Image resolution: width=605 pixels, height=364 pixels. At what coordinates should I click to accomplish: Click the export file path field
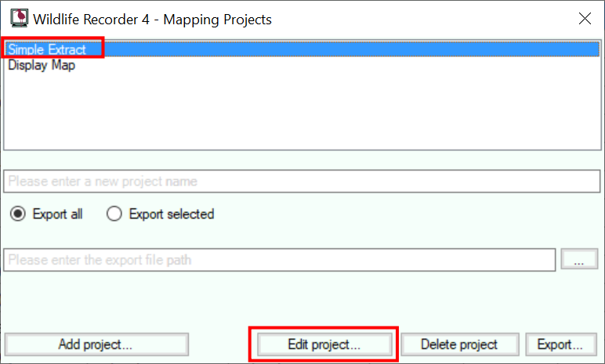(x=280, y=260)
